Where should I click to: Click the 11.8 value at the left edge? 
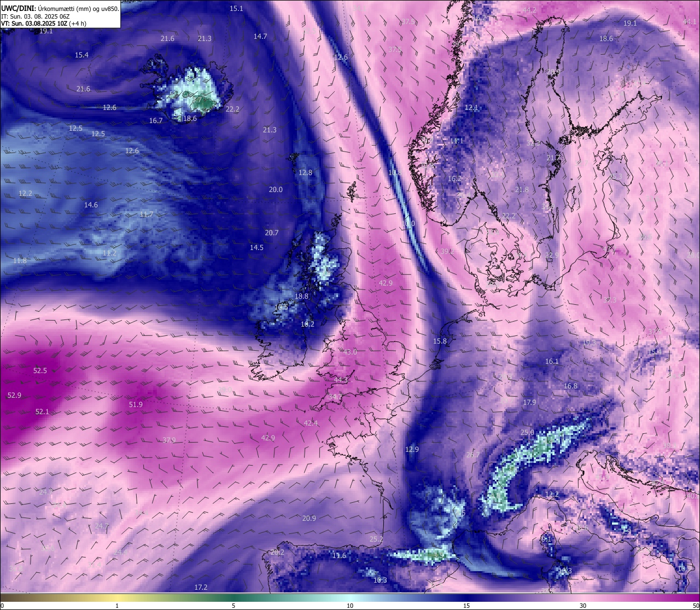[20, 260]
